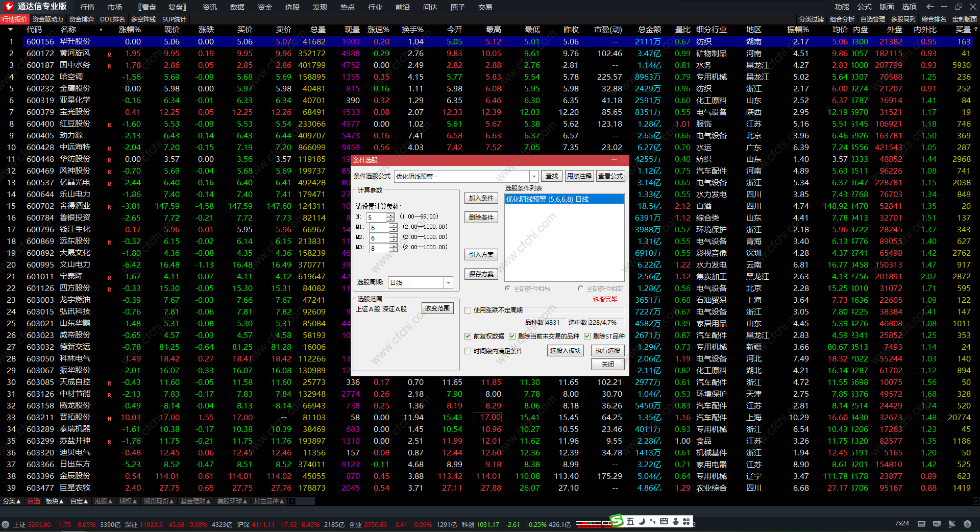
Task: Switch to the 资金驱动力 tab
Action: (47, 19)
